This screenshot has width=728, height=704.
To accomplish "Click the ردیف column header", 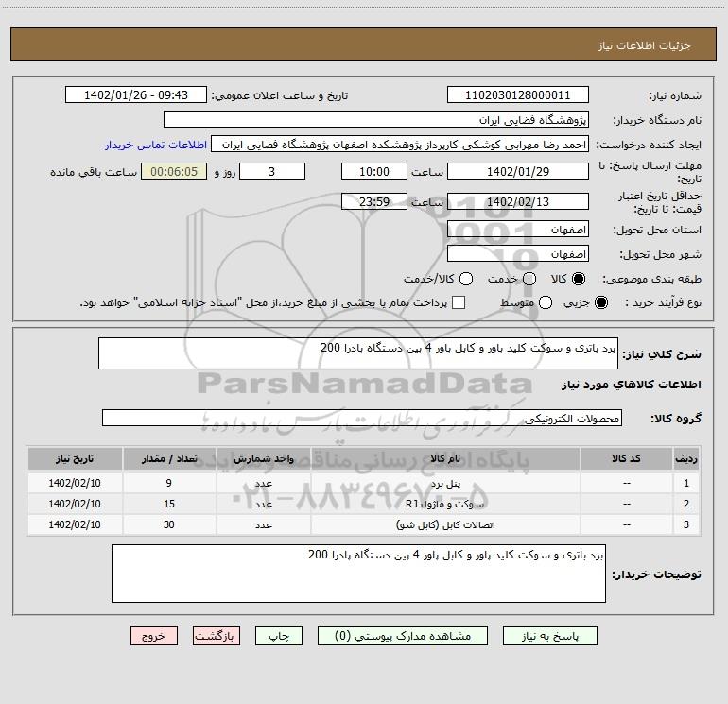I will tap(686, 459).
